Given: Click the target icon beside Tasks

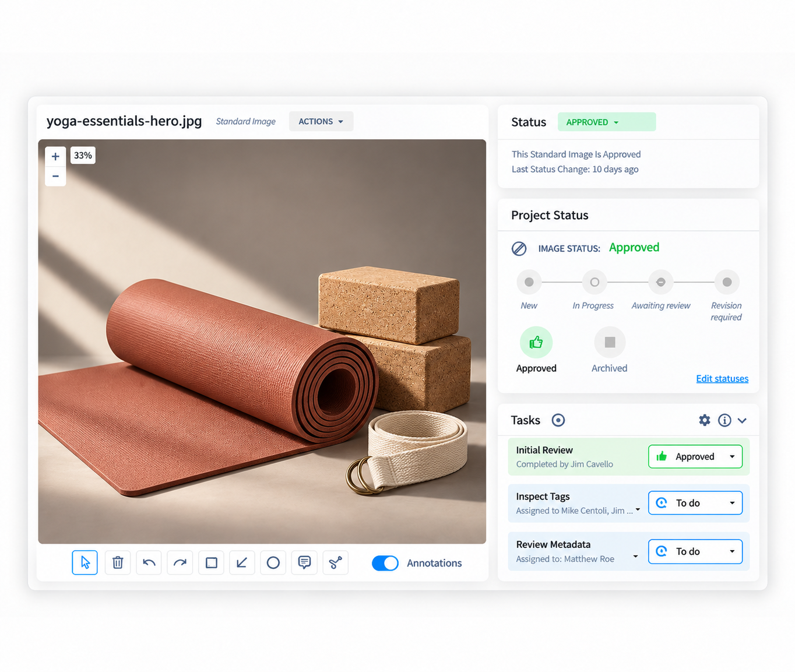Looking at the screenshot, I should click(x=558, y=420).
